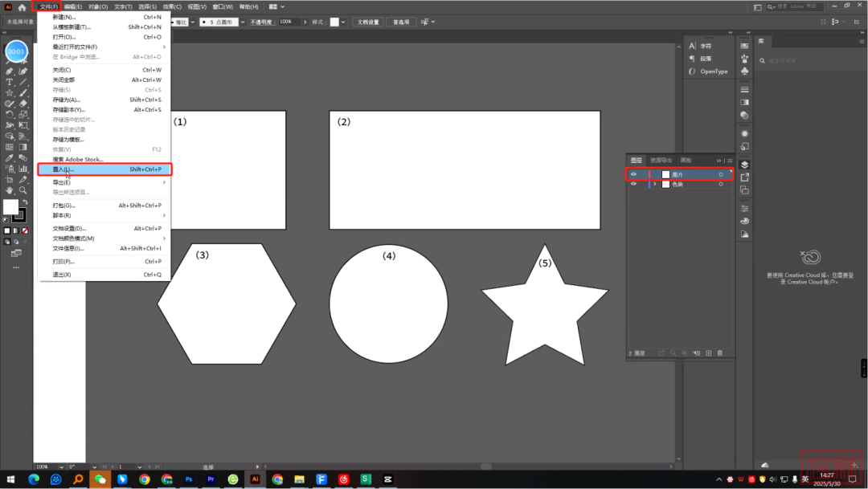
Task: Create new layer in Layers panel
Action: coord(709,353)
